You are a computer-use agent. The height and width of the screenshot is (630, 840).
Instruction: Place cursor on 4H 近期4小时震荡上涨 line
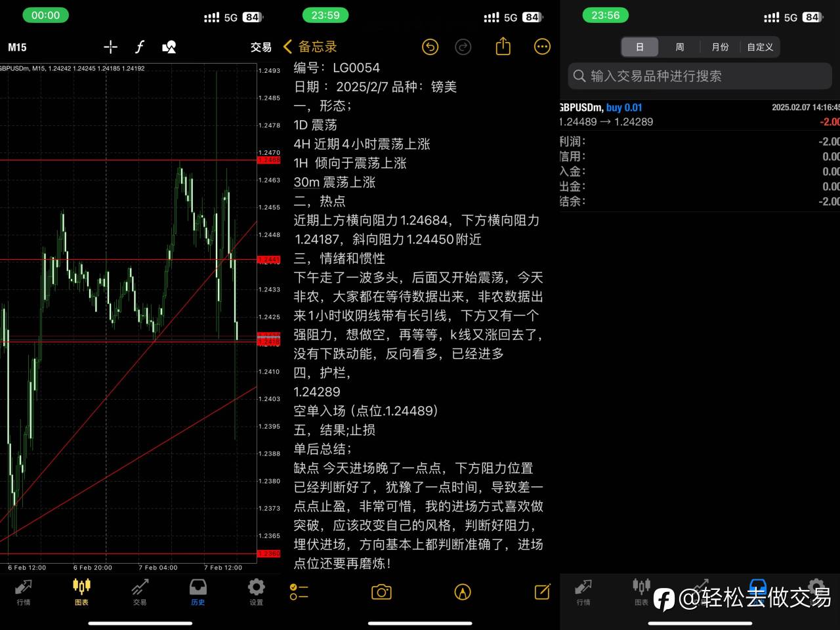[362, 144]
